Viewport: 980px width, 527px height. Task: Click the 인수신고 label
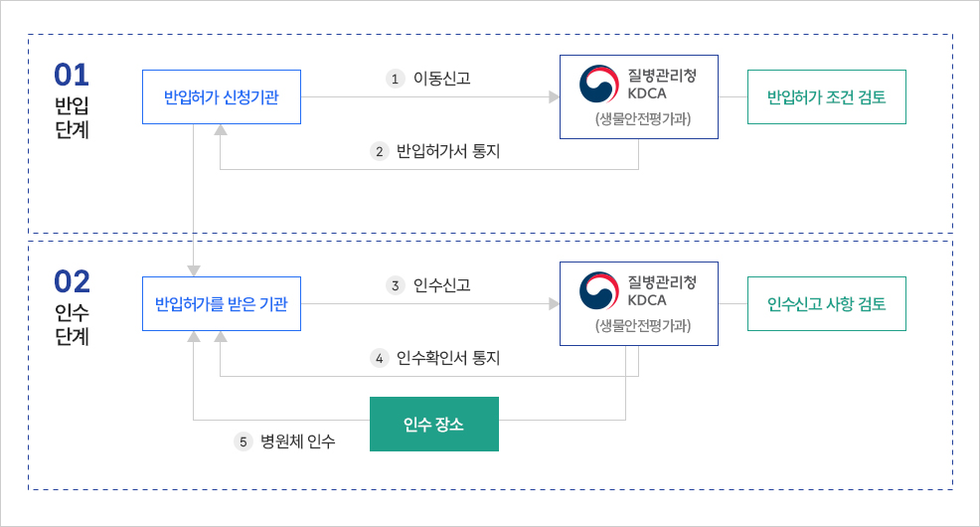pos(441,285)
